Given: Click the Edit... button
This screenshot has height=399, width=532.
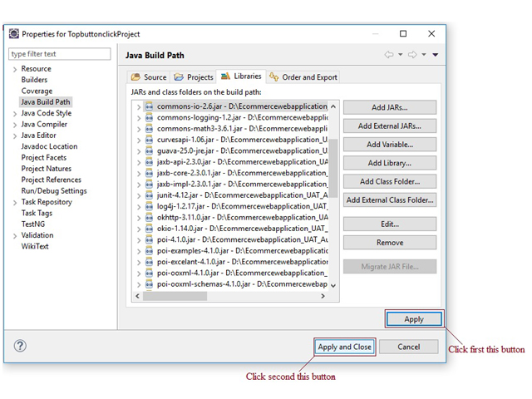Looking at the screenshot, I should pos(390,224).
